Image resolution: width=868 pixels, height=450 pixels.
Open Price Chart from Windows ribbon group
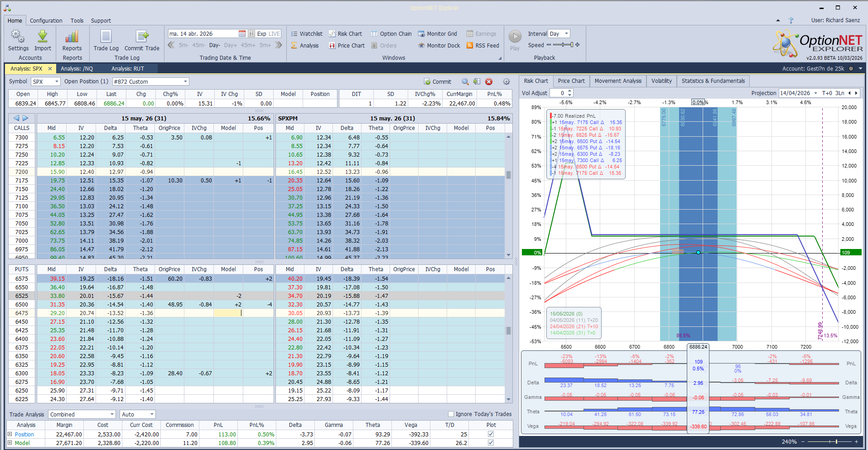pyautogui.click(x=347, y=46)
